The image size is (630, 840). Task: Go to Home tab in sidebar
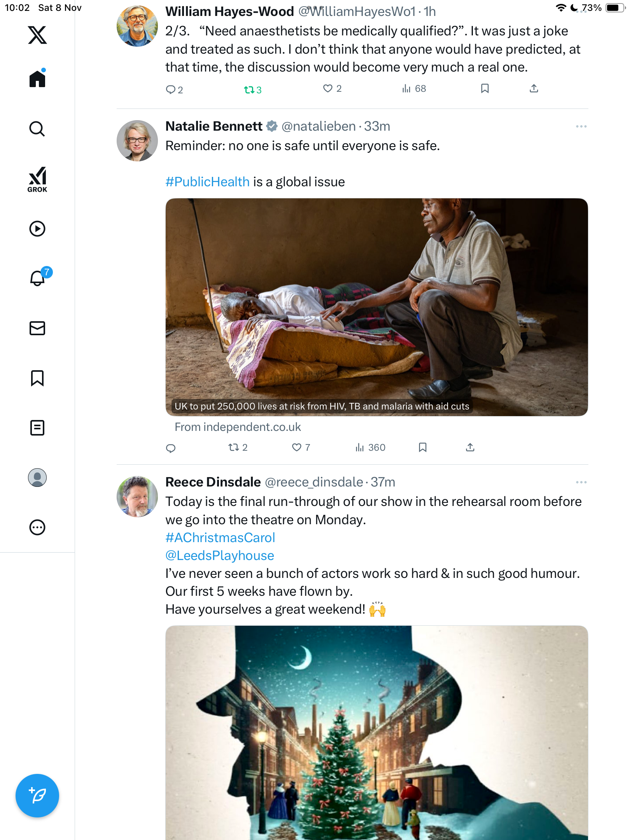tap(37, 79)
